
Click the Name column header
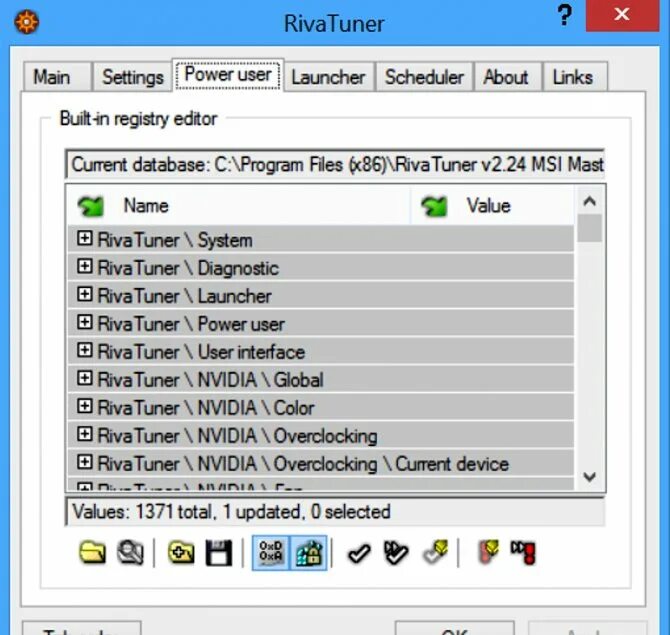238,206
